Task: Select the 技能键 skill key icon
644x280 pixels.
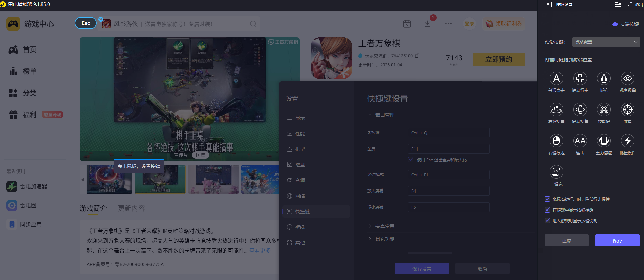Action: click(604, 109)
